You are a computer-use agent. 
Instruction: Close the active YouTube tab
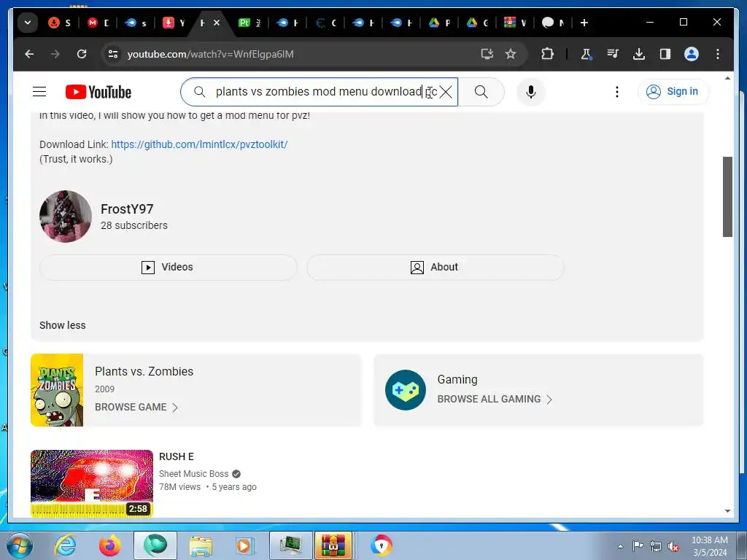(216, 23)
